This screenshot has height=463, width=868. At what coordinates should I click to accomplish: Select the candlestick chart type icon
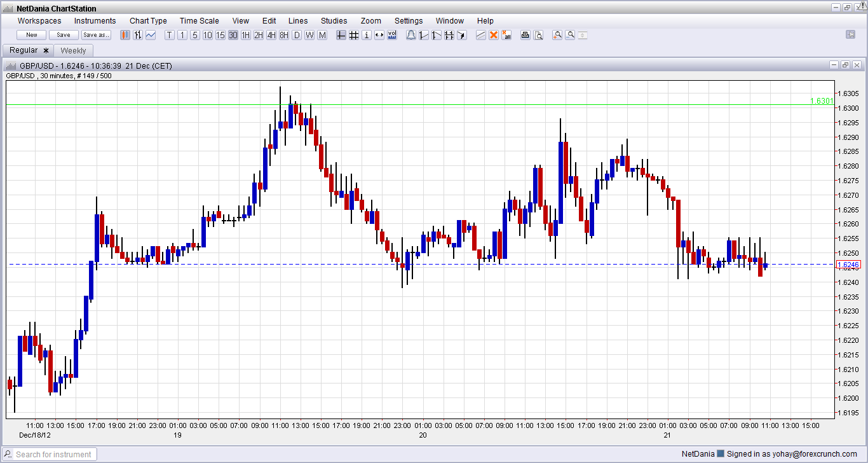pos(125,35)
